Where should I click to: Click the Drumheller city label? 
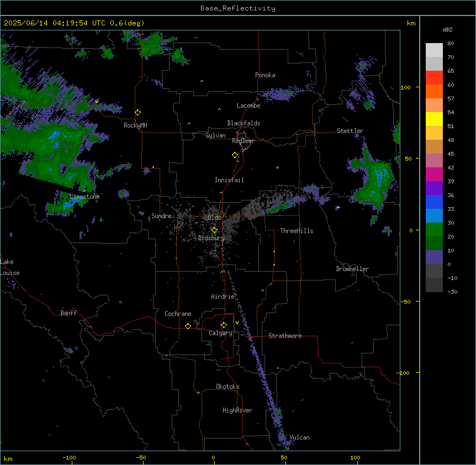pos(352,269)
